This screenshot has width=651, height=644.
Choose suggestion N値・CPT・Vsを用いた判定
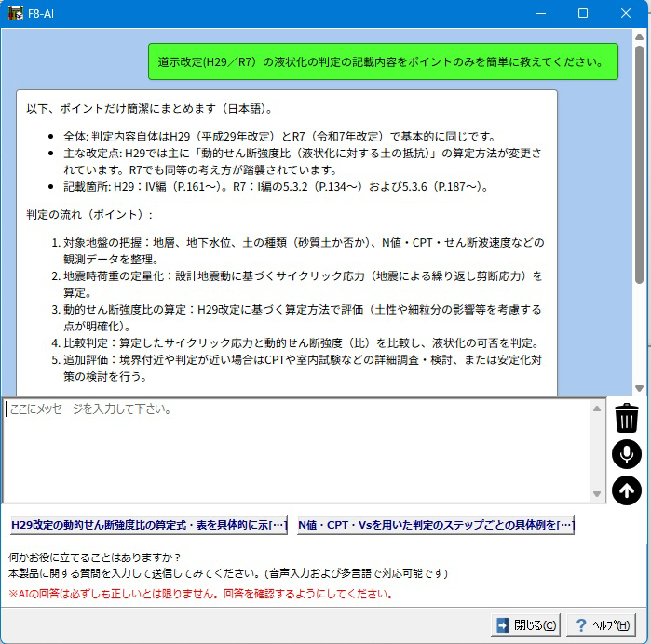tap(436, 525)
